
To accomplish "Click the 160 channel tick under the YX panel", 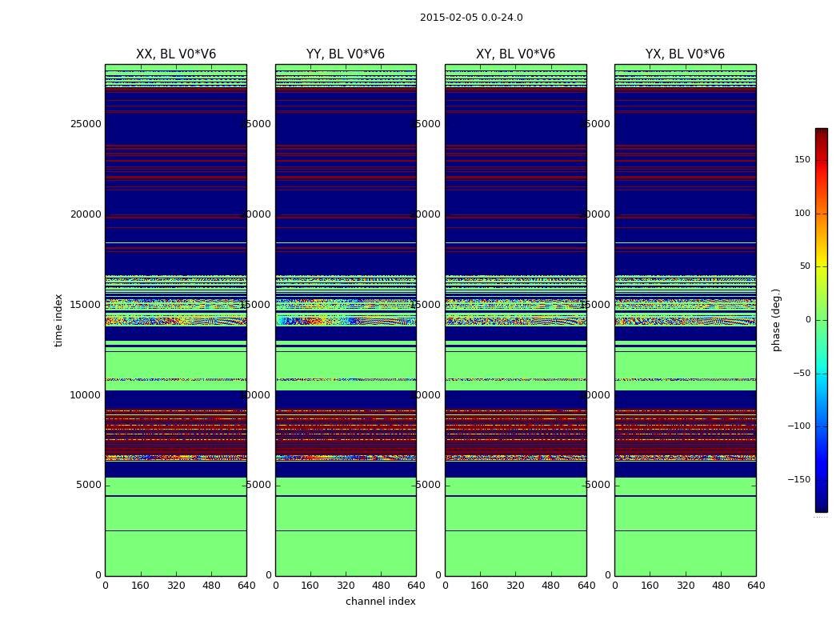I will click(x=650, y=586).
